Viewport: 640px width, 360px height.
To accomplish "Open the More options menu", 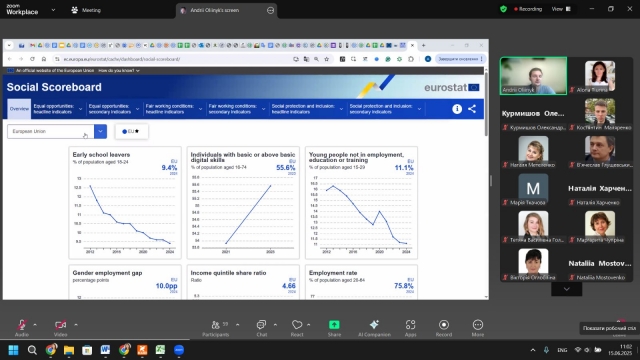I will [x=478, y=328].
